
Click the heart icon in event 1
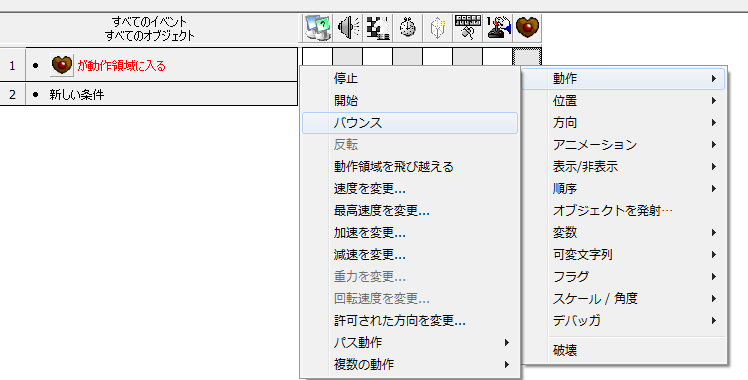[62, 65]
